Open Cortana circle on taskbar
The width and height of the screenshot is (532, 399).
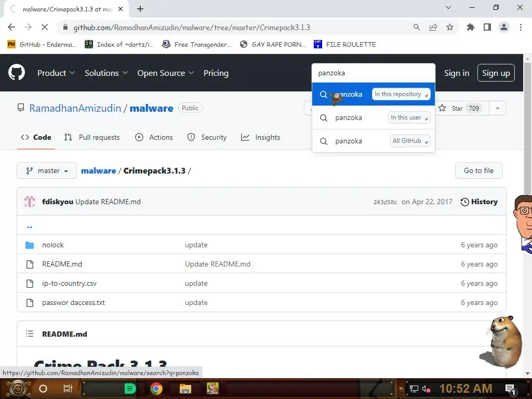click(x=43, y=389)
